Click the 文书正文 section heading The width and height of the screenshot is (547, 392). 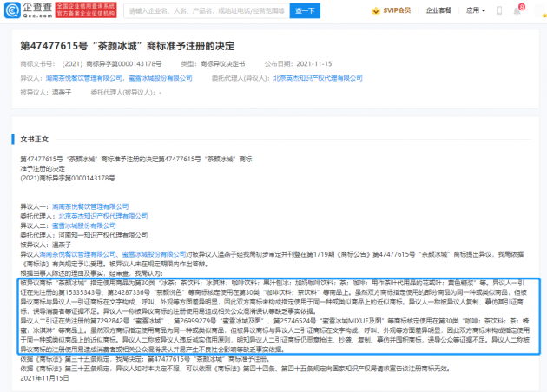[34, 139]
